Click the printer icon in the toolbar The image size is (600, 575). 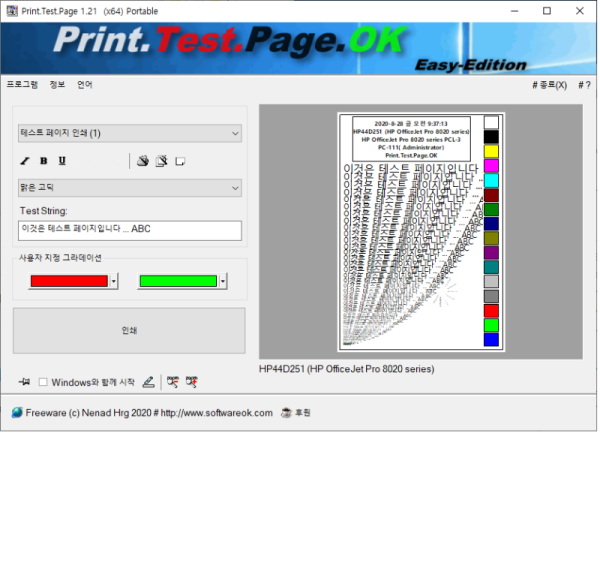coord(143,161)
